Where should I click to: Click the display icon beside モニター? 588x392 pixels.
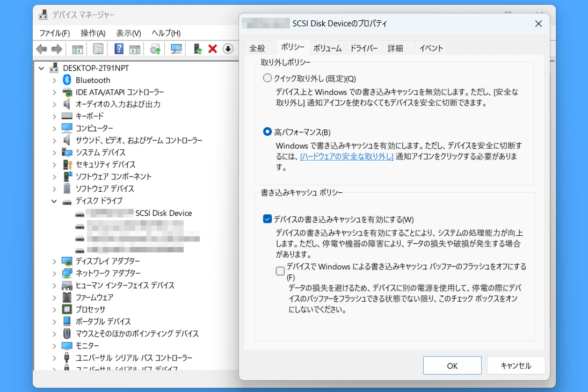[x=67, y=345]
